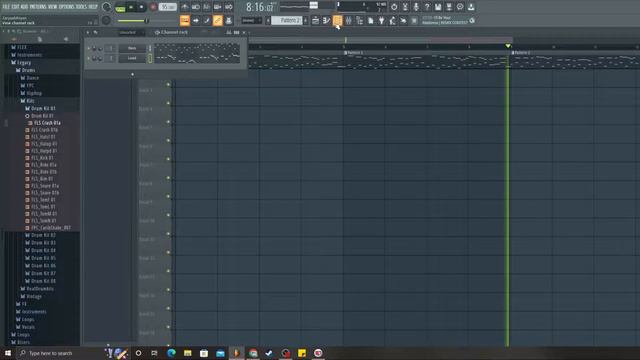Screen dimensions: 640x360
Task: Click the microphone one-click recording icon
Action: point(416,7)
